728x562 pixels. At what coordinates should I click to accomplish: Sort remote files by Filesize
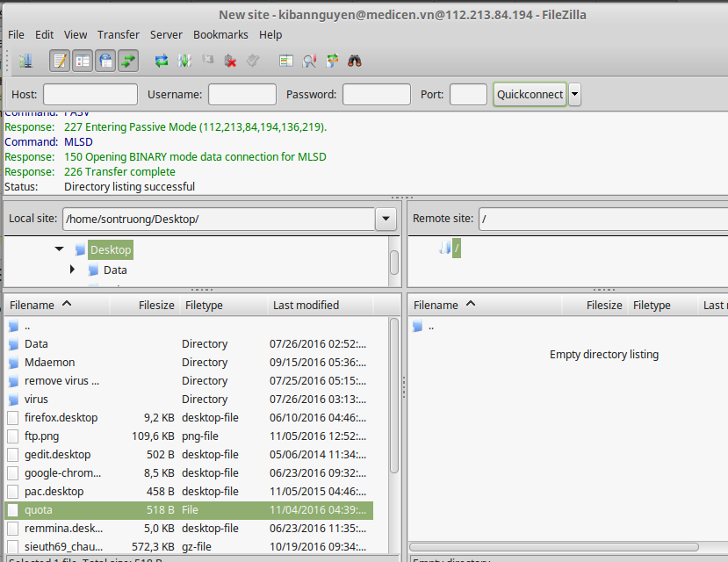pos(595,305)
